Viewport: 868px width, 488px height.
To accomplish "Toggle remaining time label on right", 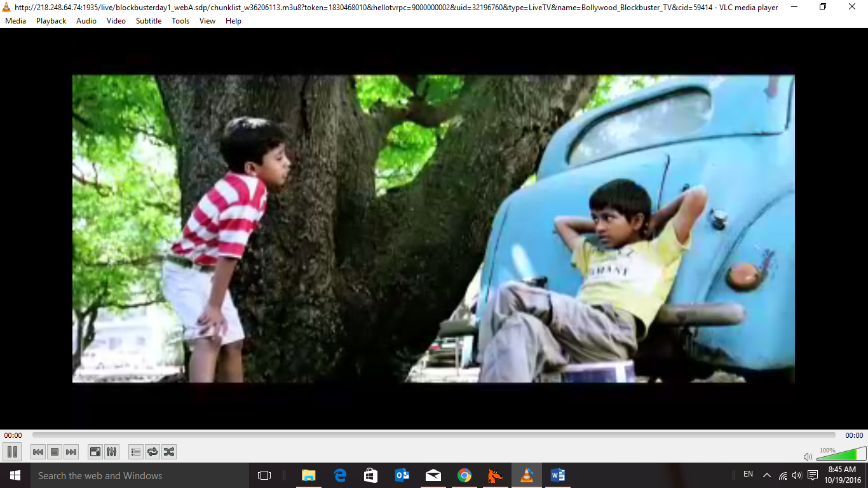I will (x=854, y=435).
